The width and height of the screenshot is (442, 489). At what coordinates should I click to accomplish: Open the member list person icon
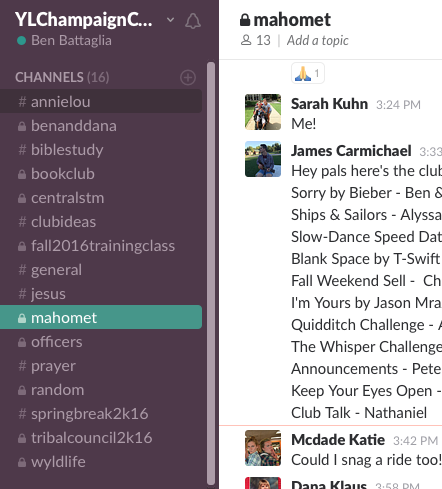(246, 40)
